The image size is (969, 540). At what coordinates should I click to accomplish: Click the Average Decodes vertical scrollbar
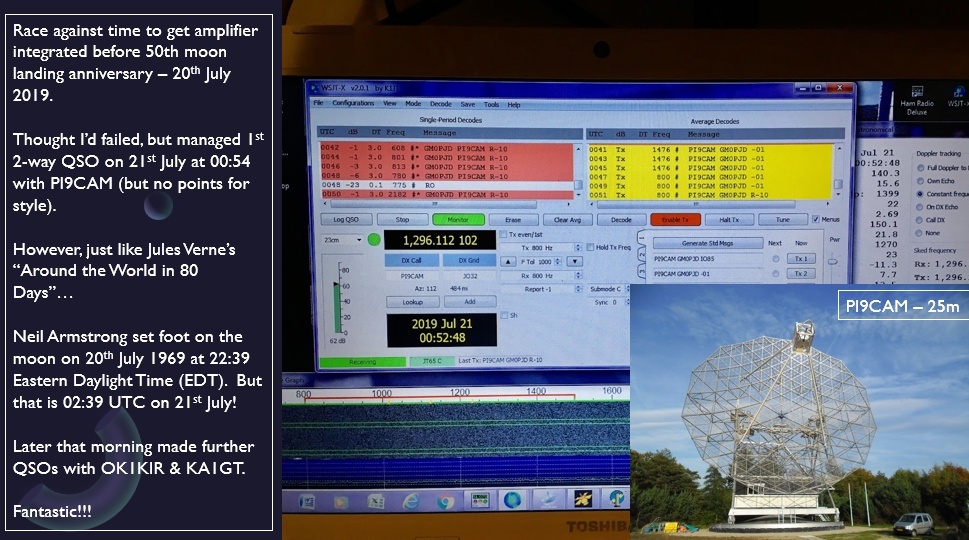(839, 172)
